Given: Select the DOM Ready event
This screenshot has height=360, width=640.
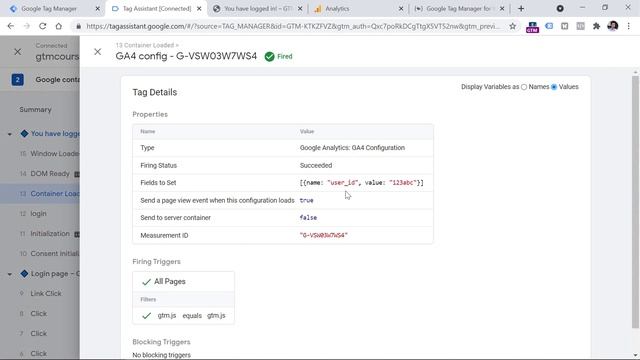Looking at the screenshot, I should (50, 174).
